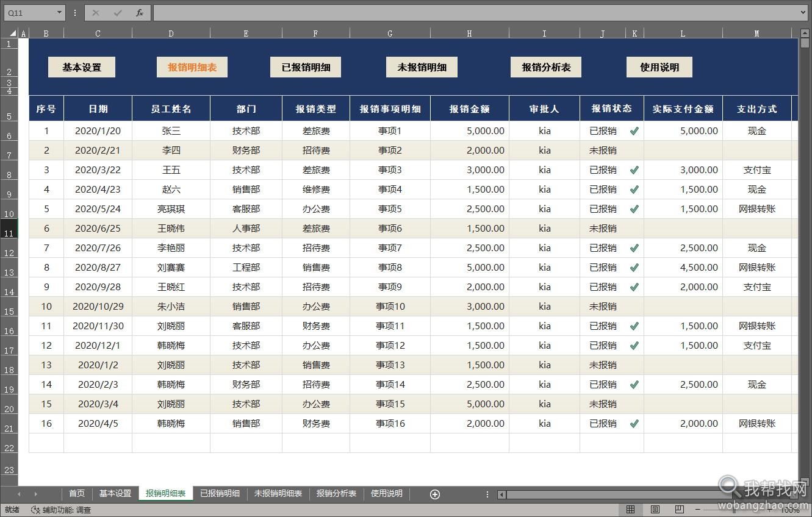Add a new sheet with the plus icon

coord(435,494)
